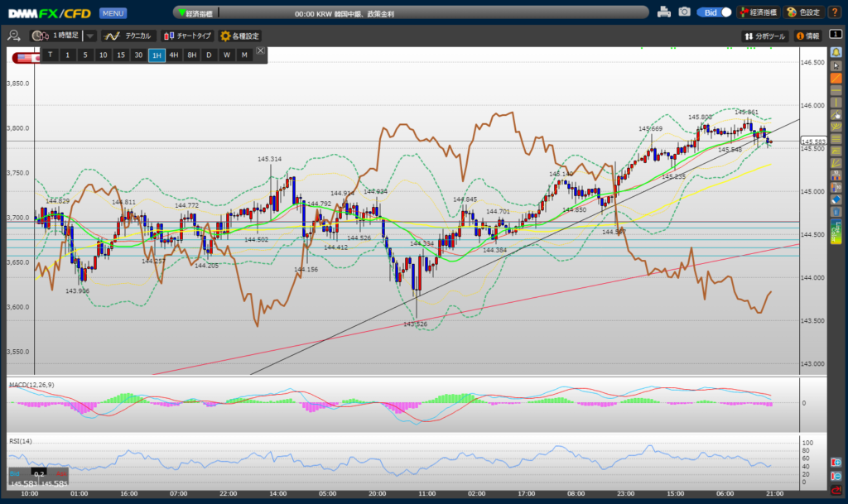Click the blue MENU button
Viewport: 848px width, 504px height.
pos(113,12)
